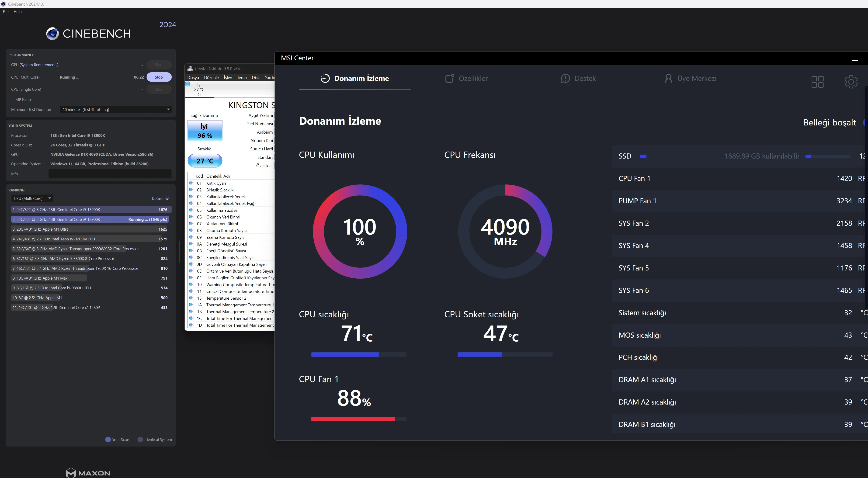
Task: Click the CPU Kullanımı 100 % gauge
Action: (360, 231)
